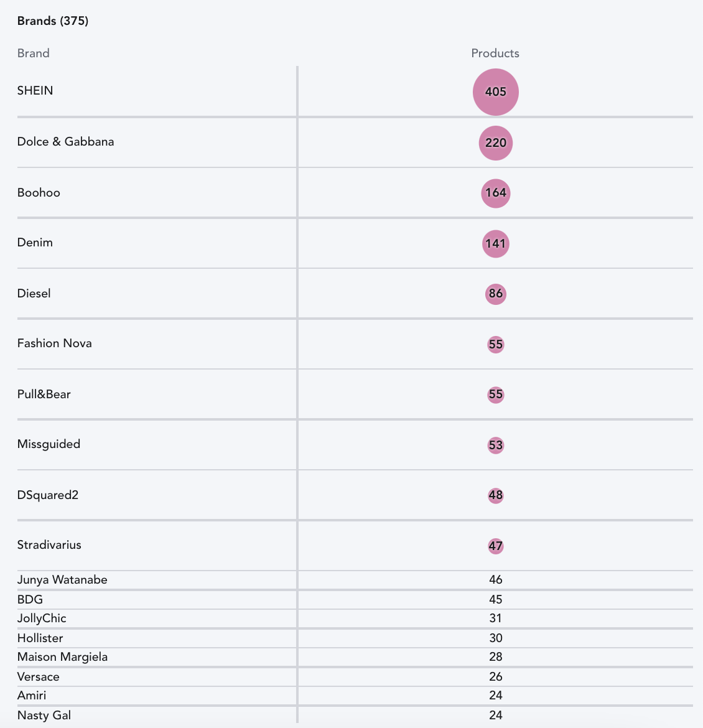Open the Maison Margiela brand row
Screen dimensions: 703x728
[355, 657]
